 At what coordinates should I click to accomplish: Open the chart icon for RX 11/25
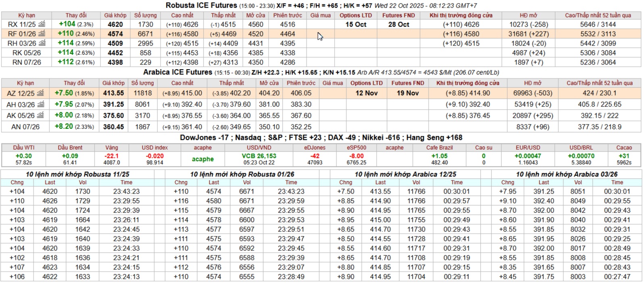tap(42, 25)
